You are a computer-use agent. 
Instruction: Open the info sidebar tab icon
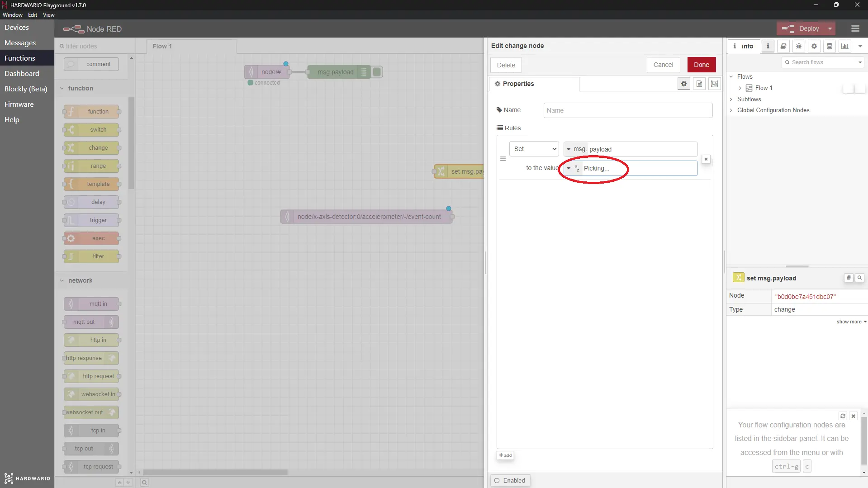click(x=768, y=46)
